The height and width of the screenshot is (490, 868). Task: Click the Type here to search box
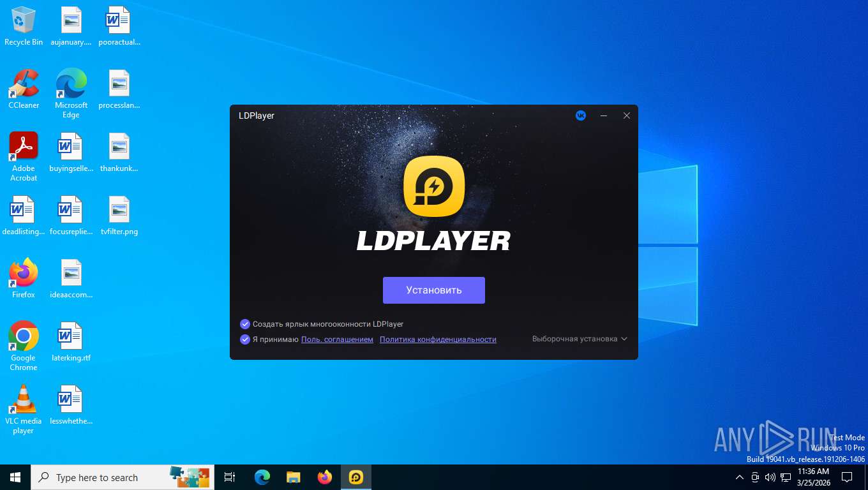coord(123,477)
